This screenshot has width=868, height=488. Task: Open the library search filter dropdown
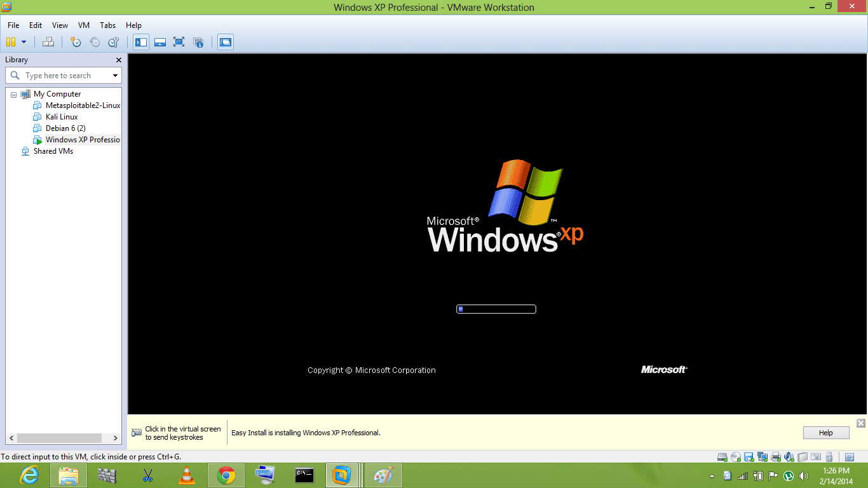coord(115,76)
